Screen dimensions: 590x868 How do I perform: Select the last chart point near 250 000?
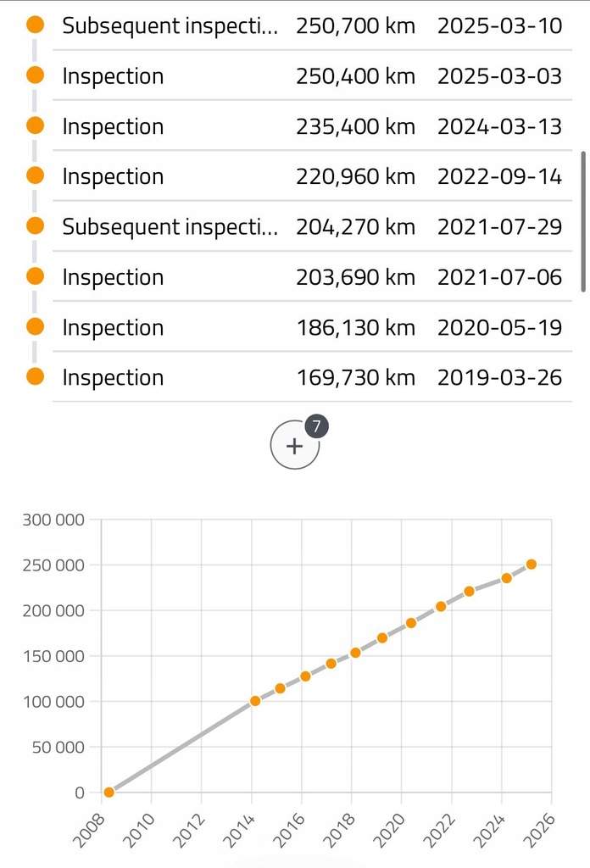tap(532, 564)
